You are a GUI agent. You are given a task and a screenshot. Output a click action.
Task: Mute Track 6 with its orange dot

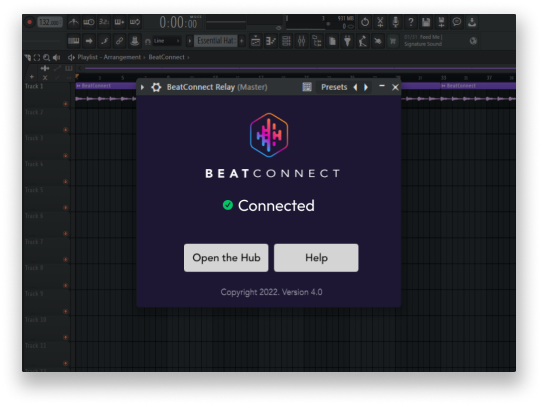65,234
